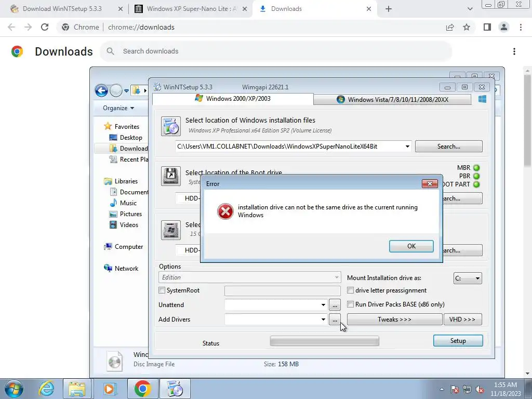Click the BOOT PART green status light
Viewport: 532px width, 399px height.
[x=476, y=184]
